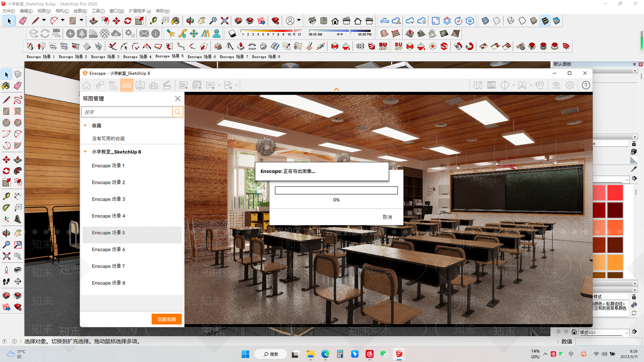Toggle the Enscape VR headset icon
This screenshot has height=362, width=644.
coord(540,85)
